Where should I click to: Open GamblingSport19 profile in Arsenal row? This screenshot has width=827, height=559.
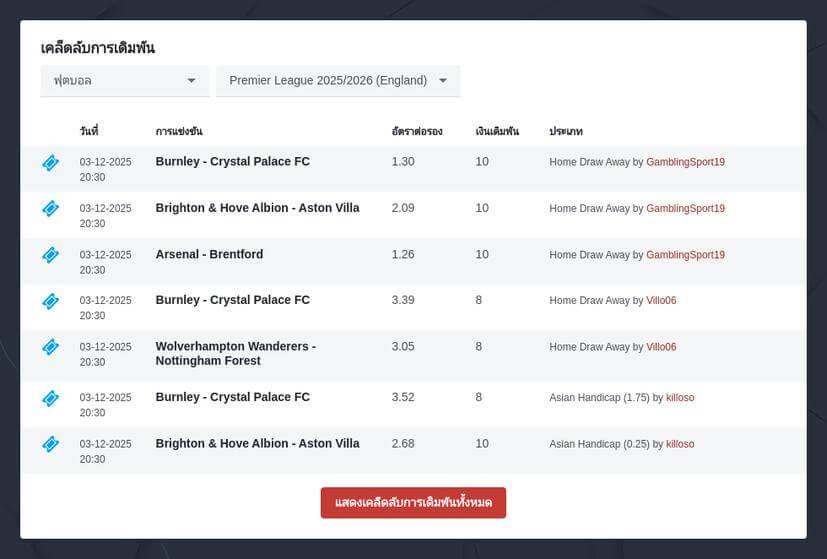click(x=685, y=255)
